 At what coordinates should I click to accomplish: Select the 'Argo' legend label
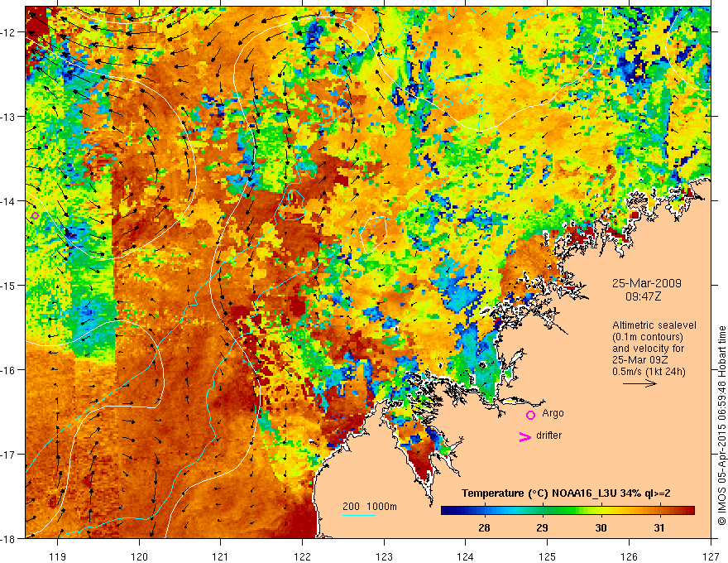pos(553,413)
